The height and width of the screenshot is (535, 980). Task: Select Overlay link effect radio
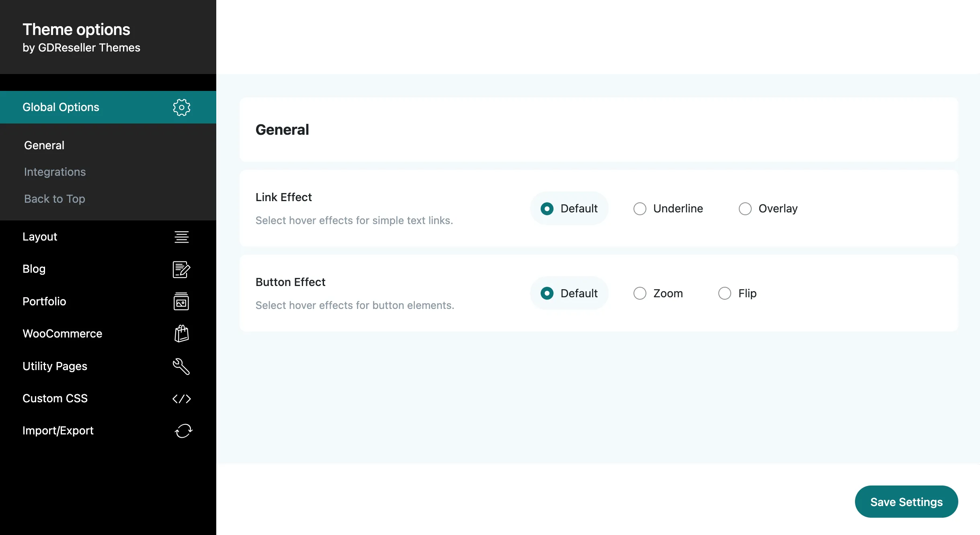(x=745, y=209)
